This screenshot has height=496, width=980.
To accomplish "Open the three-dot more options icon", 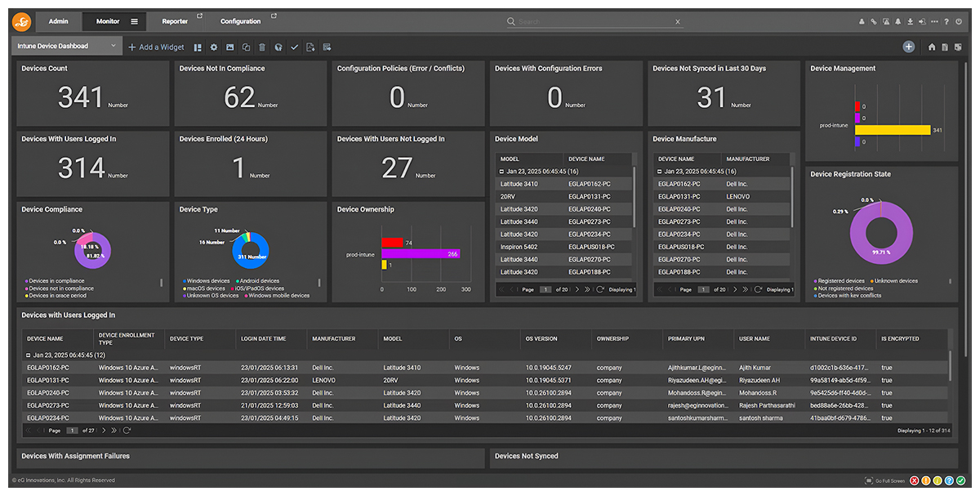I will point(934,22).
